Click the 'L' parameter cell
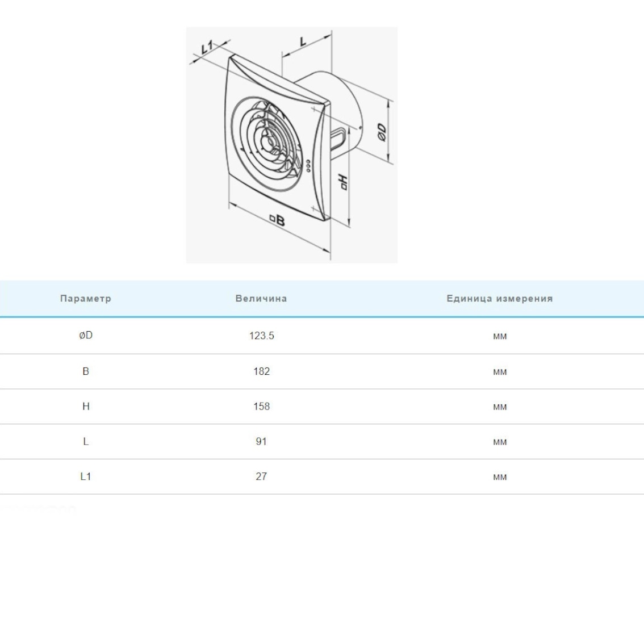This screenshot has width=644, height=644. coord(86,441)
